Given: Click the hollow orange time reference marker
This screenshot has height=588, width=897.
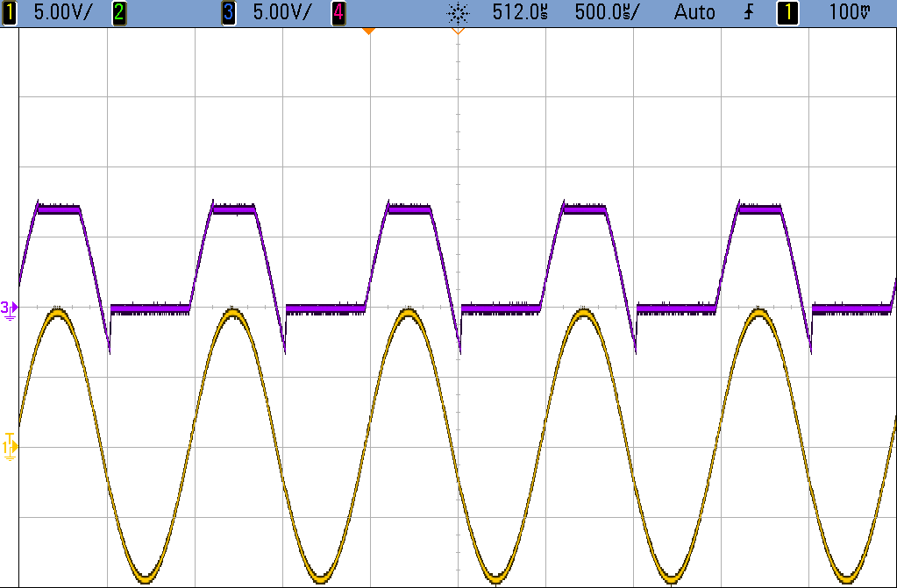Looking at the screenshot, I should (x=458, y=31).
